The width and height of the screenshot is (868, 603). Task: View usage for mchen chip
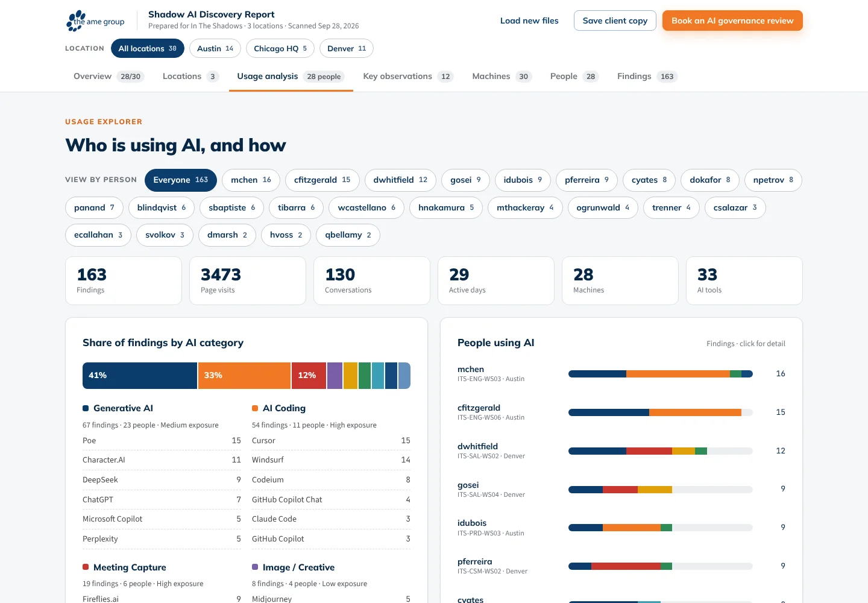tap(251, 180)
